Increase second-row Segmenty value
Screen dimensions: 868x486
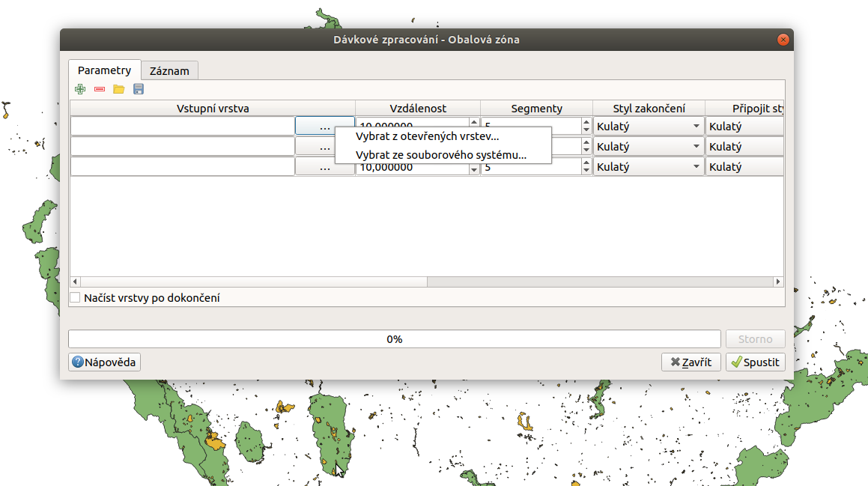coord(586,143)
